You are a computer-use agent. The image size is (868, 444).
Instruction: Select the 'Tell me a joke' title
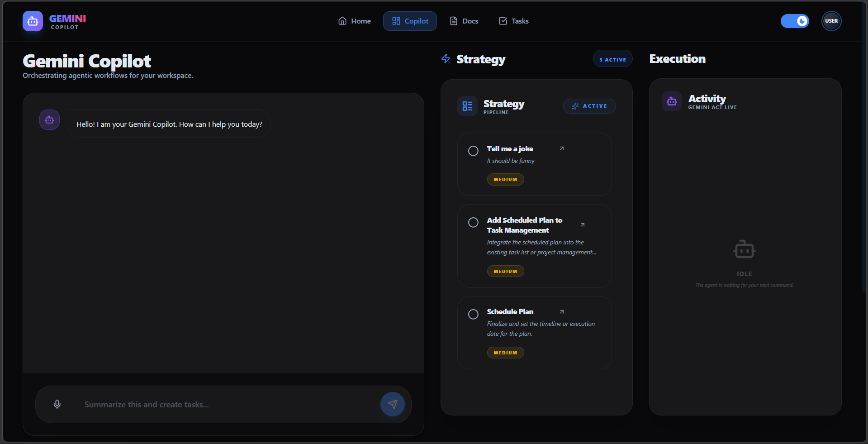coord(510,148)
